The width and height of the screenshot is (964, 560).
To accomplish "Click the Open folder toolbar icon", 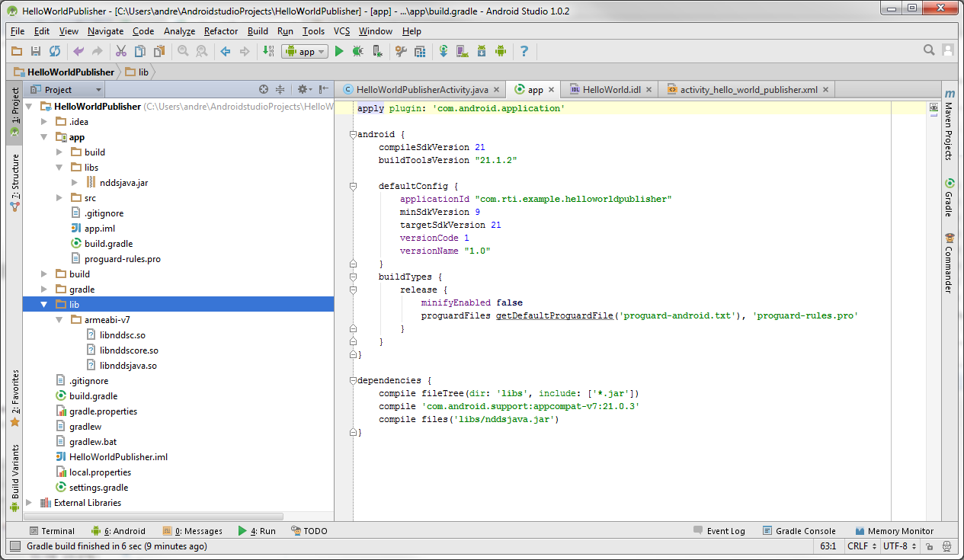I will point(17,51).
